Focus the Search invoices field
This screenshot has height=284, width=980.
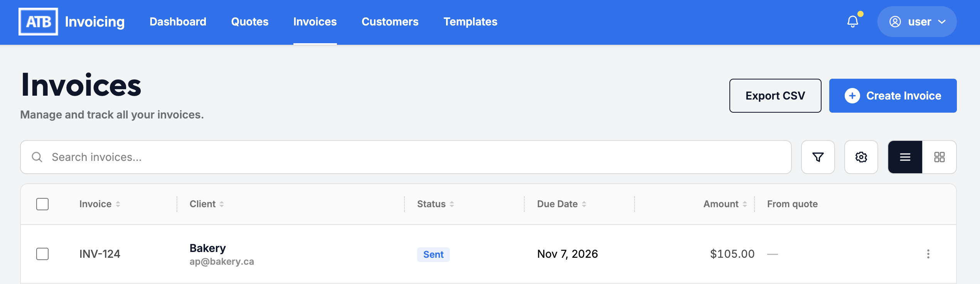coord(406,157)
